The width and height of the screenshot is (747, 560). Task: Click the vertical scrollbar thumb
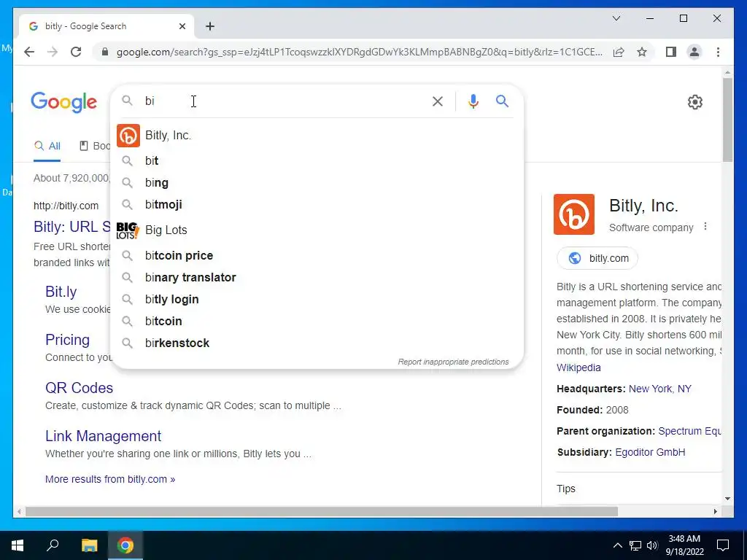point(727,119)
